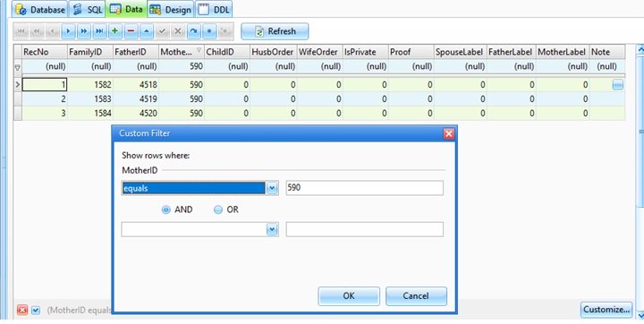This screenshot has height=324, width=644.
Task: Sort by Proof column header
Action: point(411,52)
